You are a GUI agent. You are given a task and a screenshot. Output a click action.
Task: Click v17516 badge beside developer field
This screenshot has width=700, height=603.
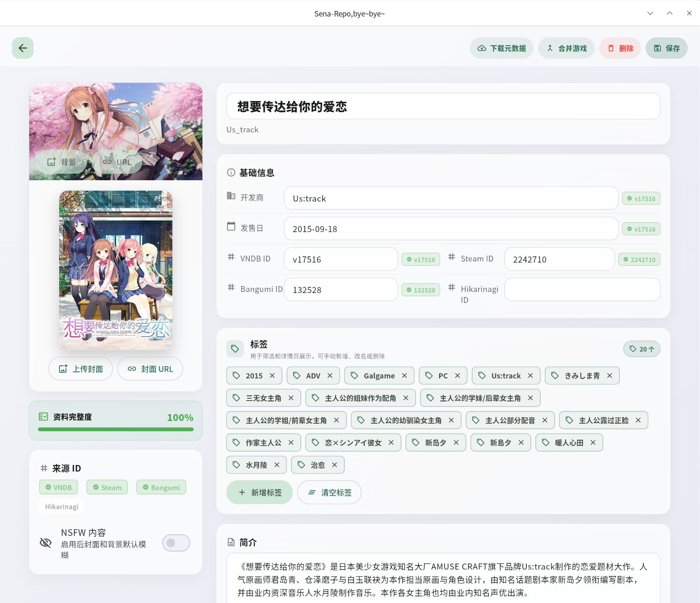641,199
